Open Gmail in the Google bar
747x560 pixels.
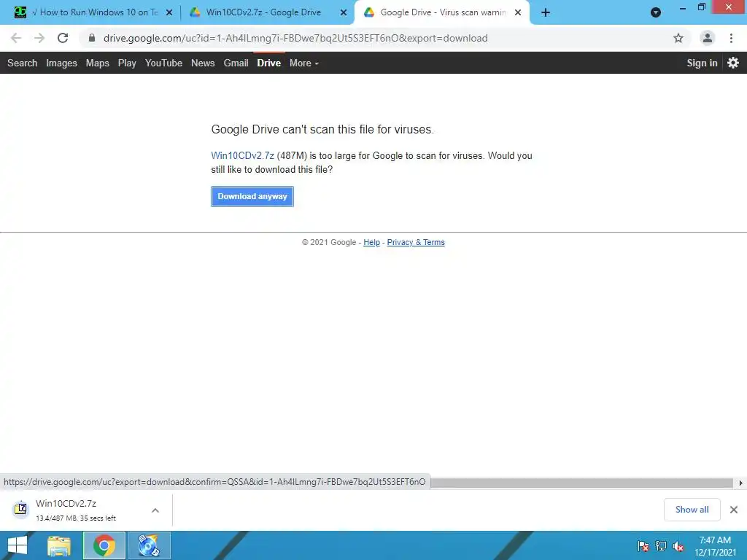(x=236, y=63)
